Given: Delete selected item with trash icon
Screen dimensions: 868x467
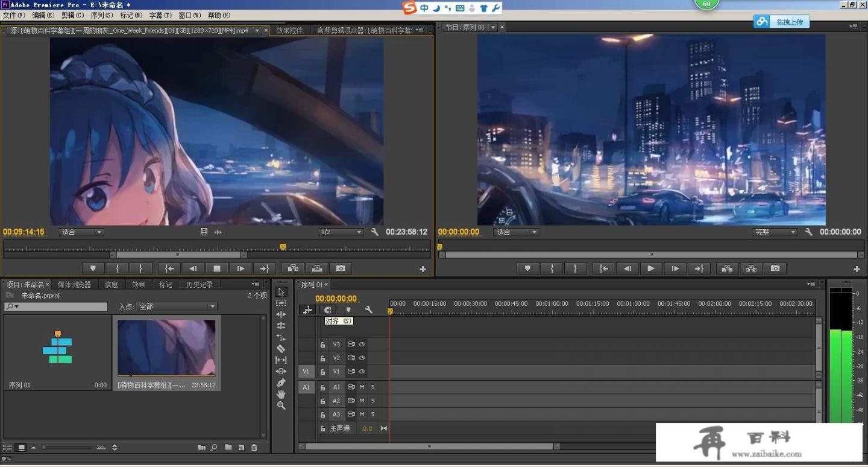Looking at the screenshot, I should point(254,447).
